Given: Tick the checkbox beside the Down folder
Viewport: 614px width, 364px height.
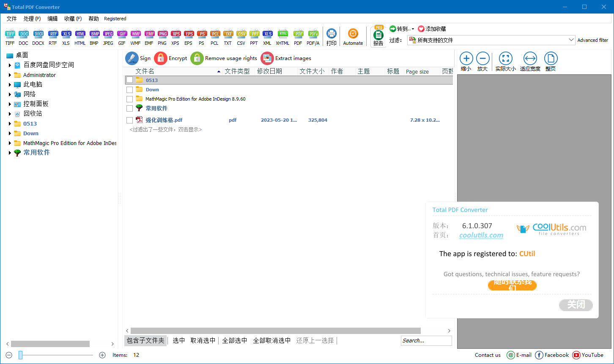Looking at the screenshot, I should tap(129, 89).
